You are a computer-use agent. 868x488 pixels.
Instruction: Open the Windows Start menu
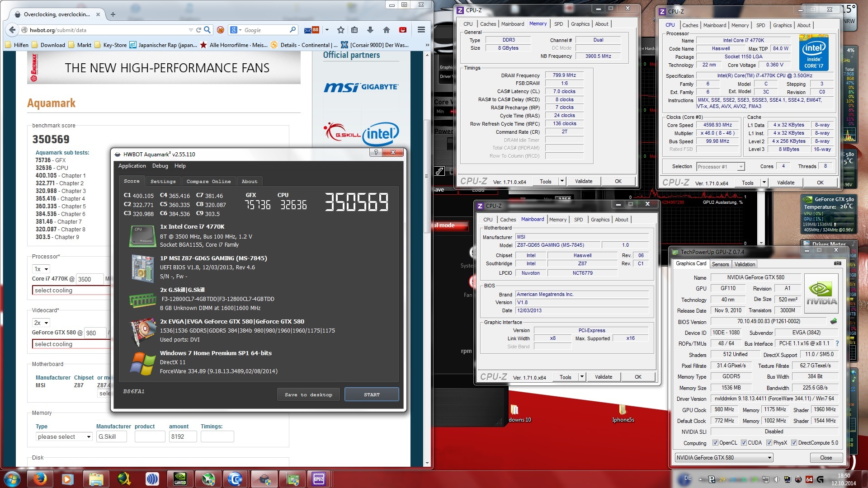[x=11, y=479]
